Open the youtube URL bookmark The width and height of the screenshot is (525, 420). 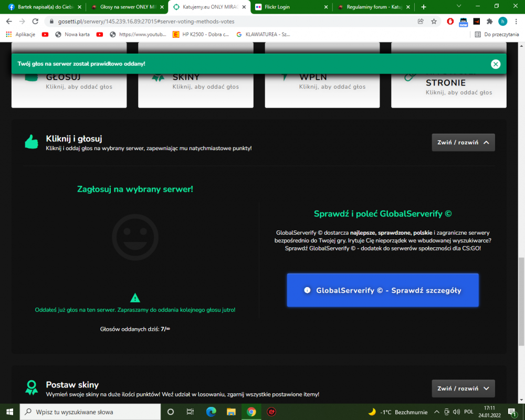pos(138,35)
